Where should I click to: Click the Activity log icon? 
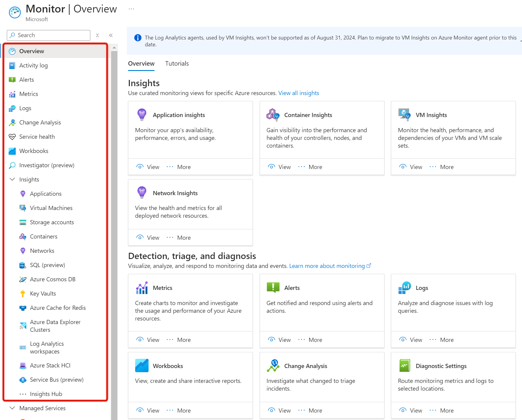(12, 65)
